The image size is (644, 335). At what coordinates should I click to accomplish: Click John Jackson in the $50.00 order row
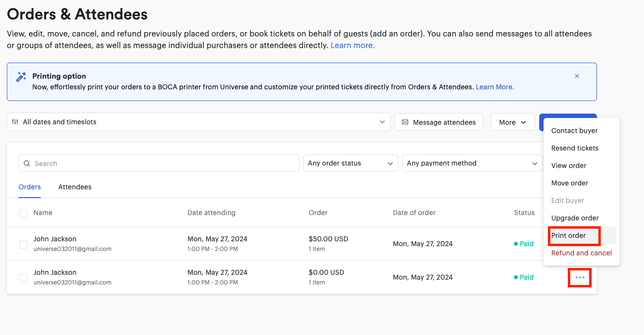[55, 239]
